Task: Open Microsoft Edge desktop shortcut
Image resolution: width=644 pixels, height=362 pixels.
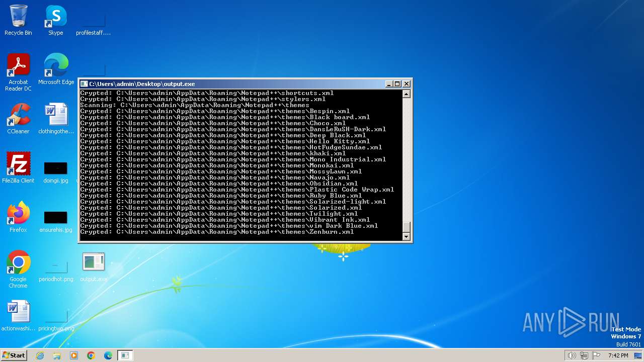Action: (x=56, y=69)
